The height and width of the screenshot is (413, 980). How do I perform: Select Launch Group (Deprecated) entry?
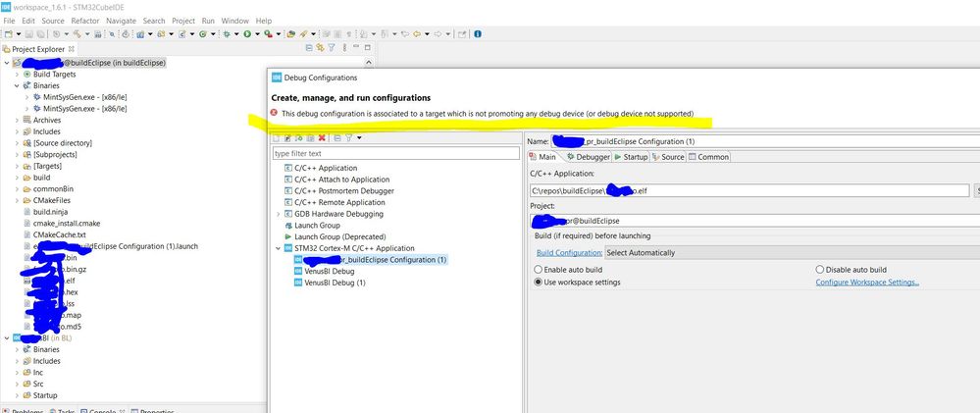pyautogui.click(x=340, y=236)
